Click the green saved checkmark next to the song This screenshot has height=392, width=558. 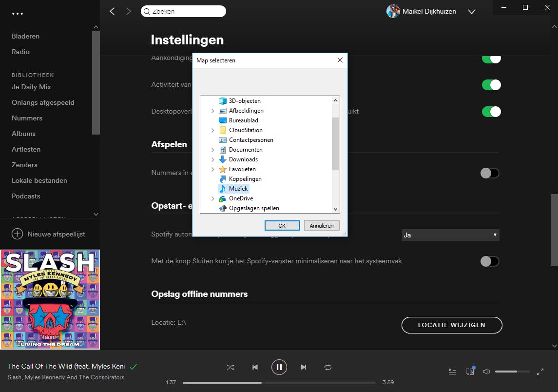[134, 366]
